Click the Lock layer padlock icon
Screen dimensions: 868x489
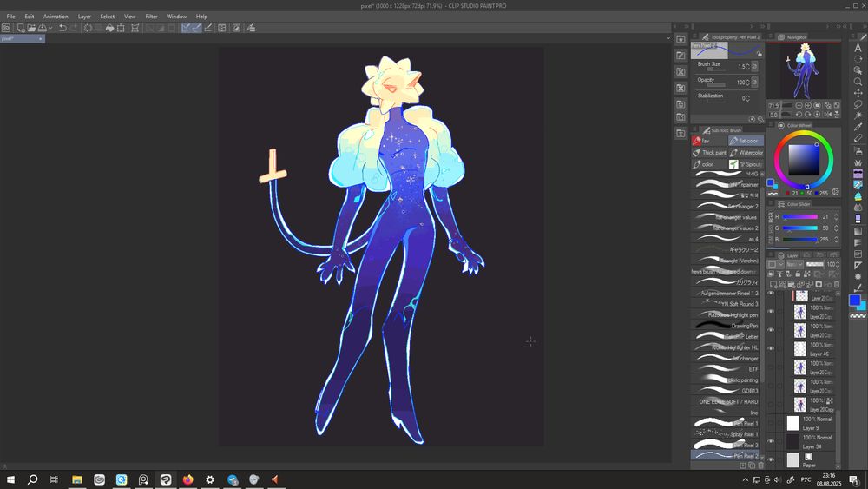[x=798, y=274]
